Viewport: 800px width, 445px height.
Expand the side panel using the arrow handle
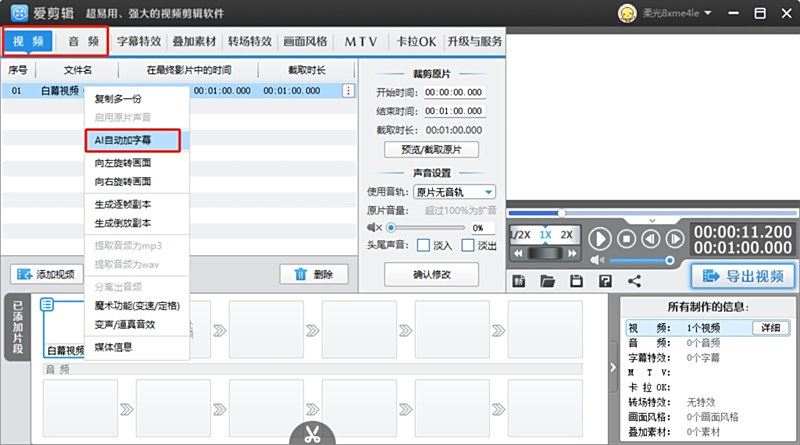613,367
